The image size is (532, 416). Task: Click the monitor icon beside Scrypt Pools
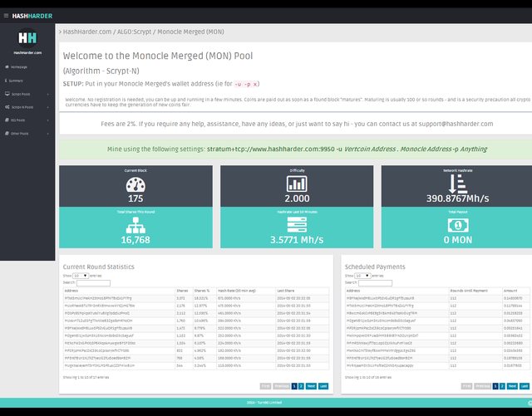(7, 94)
